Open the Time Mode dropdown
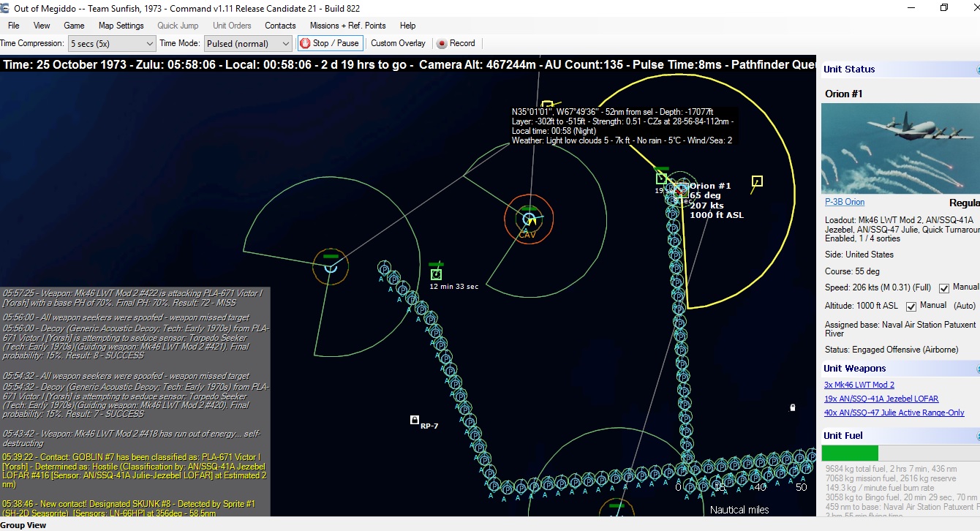Viewport: 980px width, 531px height. [x=248, y=43]
